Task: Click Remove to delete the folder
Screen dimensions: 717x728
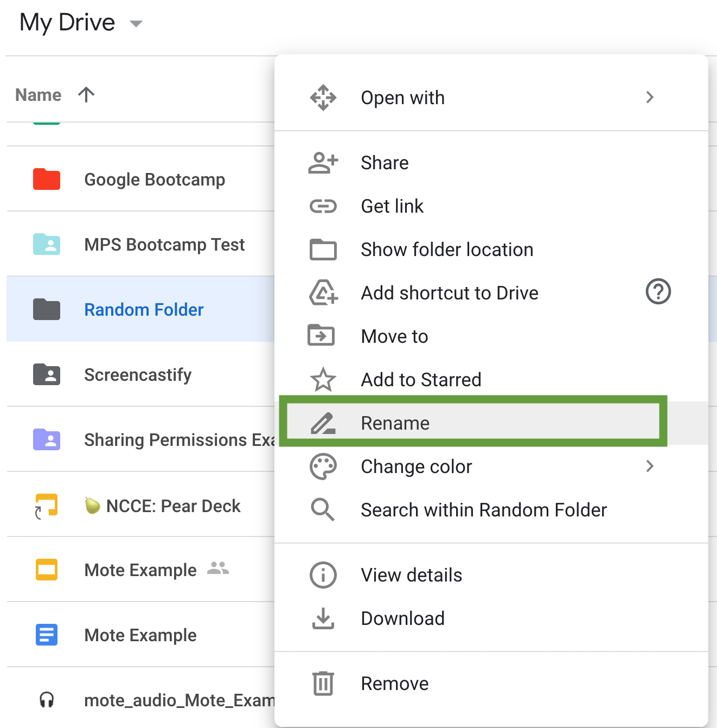Action: point(394,684)
